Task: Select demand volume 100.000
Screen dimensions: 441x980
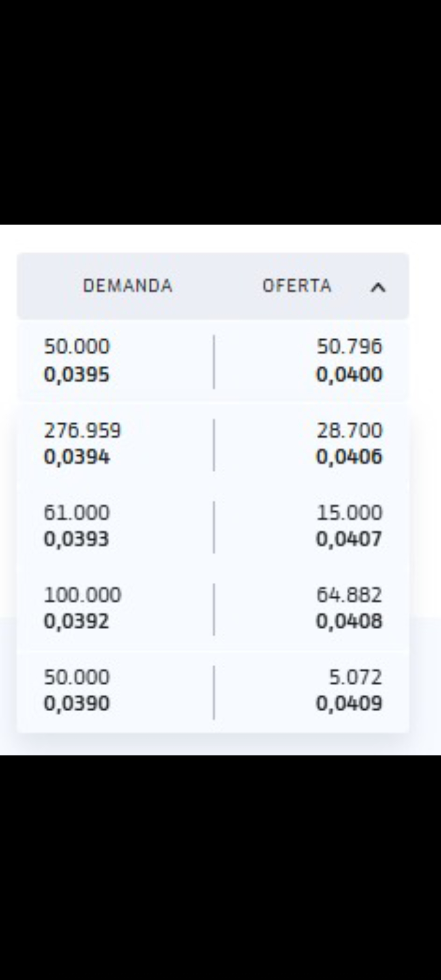Action: coord(82,595)
